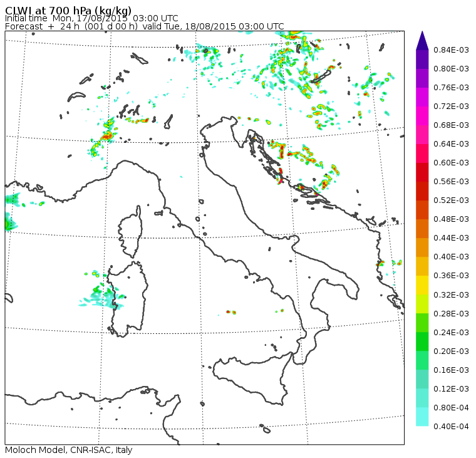Viewport: 476px width, 458px height.
Task: Click the 'Forecast + 24 h' valid time line
Action: 145,26
